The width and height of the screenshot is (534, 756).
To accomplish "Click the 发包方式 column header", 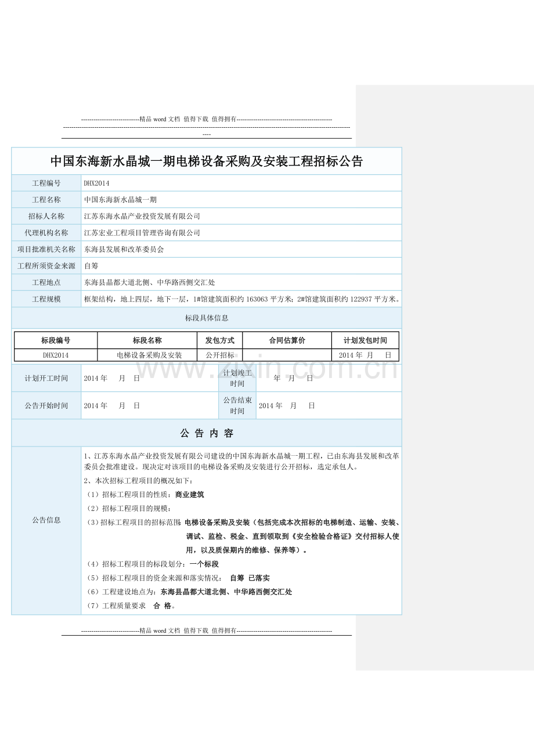I will [x=220, y=340].
